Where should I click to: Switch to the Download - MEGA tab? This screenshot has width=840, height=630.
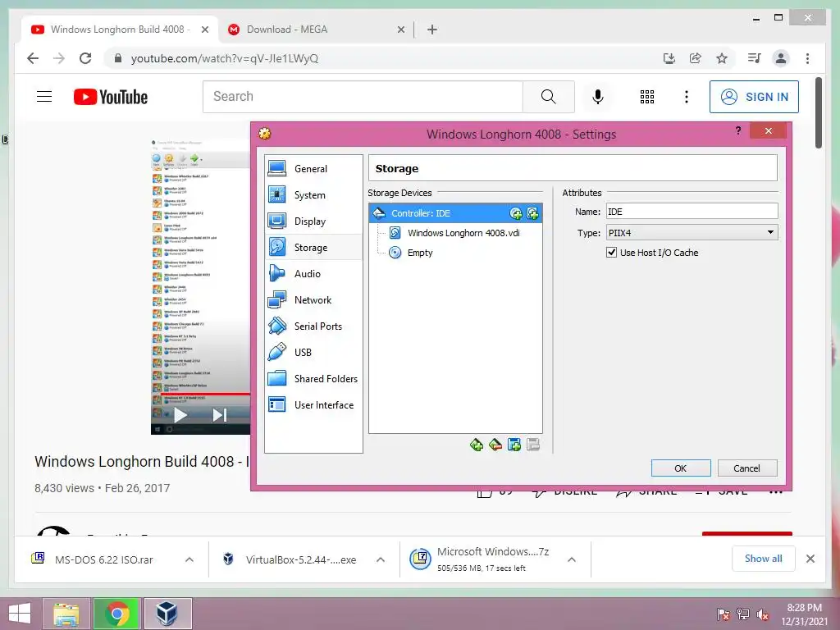tap(316, 30)
